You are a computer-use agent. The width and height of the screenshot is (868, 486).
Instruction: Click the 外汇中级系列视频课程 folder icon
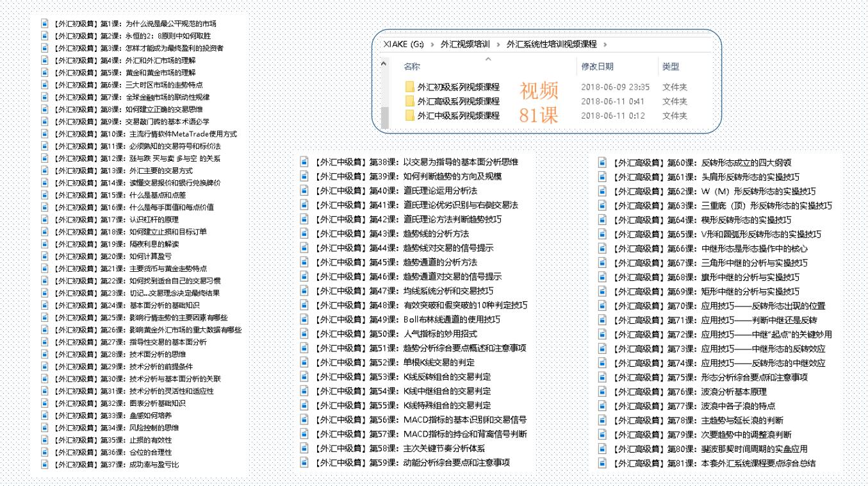tap(409, 116)
